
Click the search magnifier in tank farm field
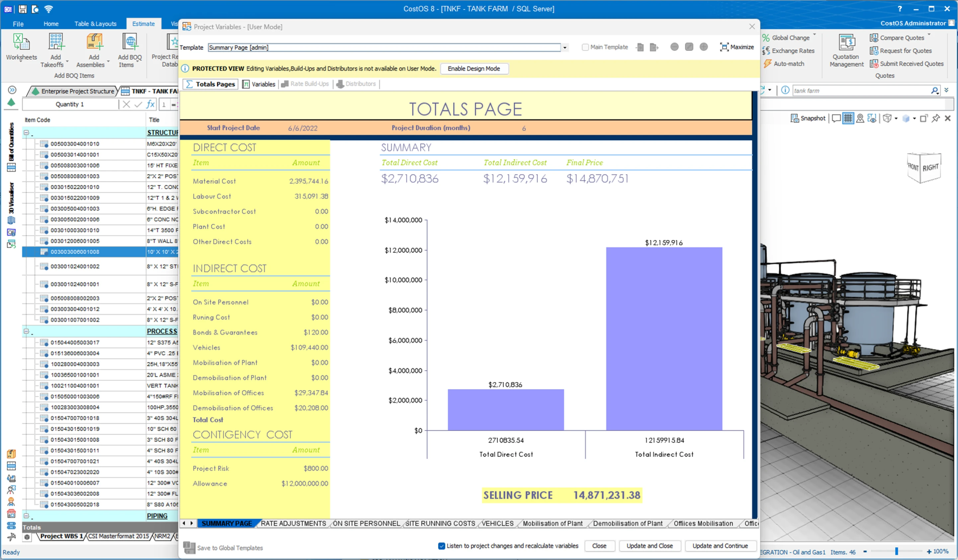(x=934, y=91)
